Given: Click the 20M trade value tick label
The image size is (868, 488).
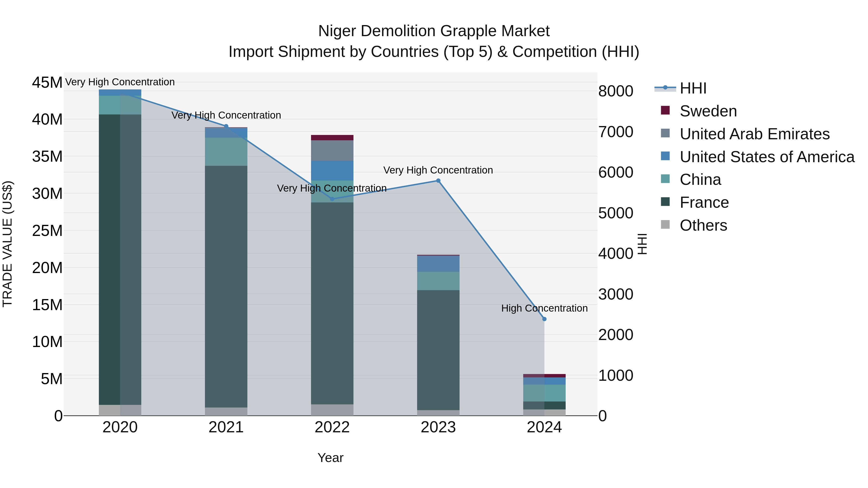Looking at the screenshot, I should click(x=47, y=268).
